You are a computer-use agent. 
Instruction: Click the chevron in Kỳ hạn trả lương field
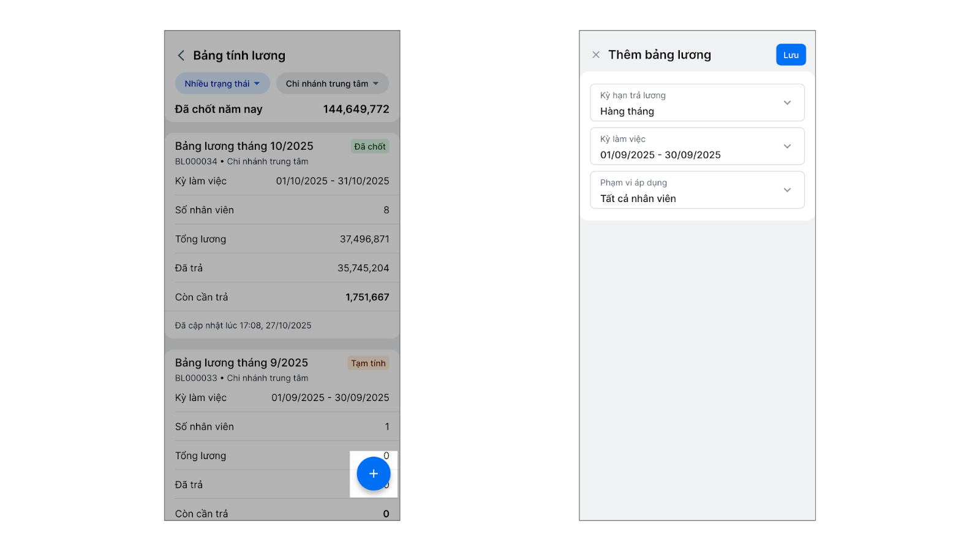click(x=787, y=103)
